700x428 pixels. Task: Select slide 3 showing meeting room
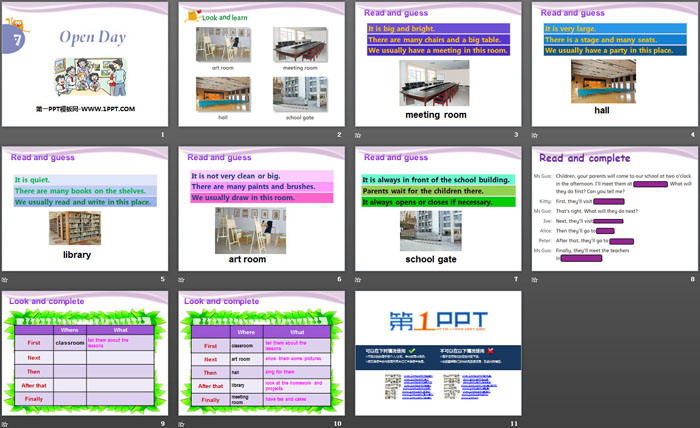438,64
